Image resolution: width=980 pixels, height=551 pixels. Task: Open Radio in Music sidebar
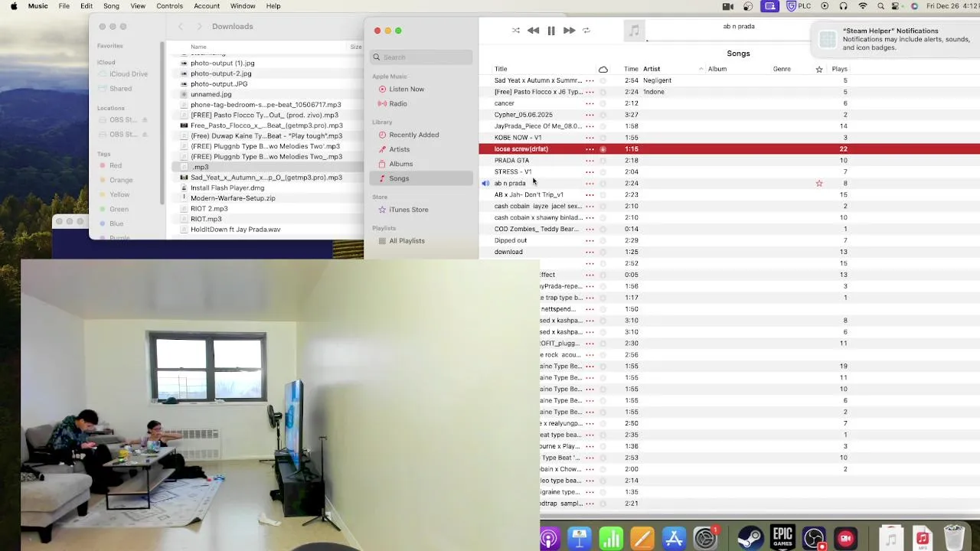[397, 103]
